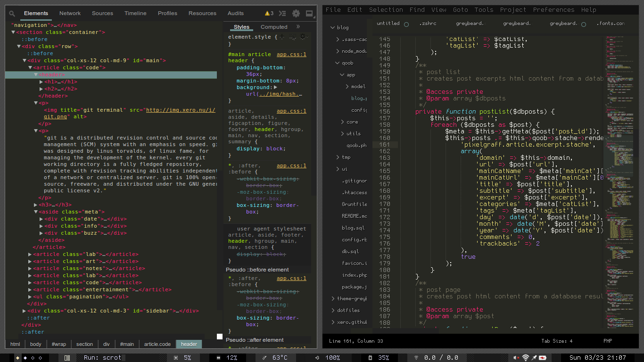644x362 pixels.
Task: Expand the tmp folder in sidebar
Action: click(x=338, y=157)
